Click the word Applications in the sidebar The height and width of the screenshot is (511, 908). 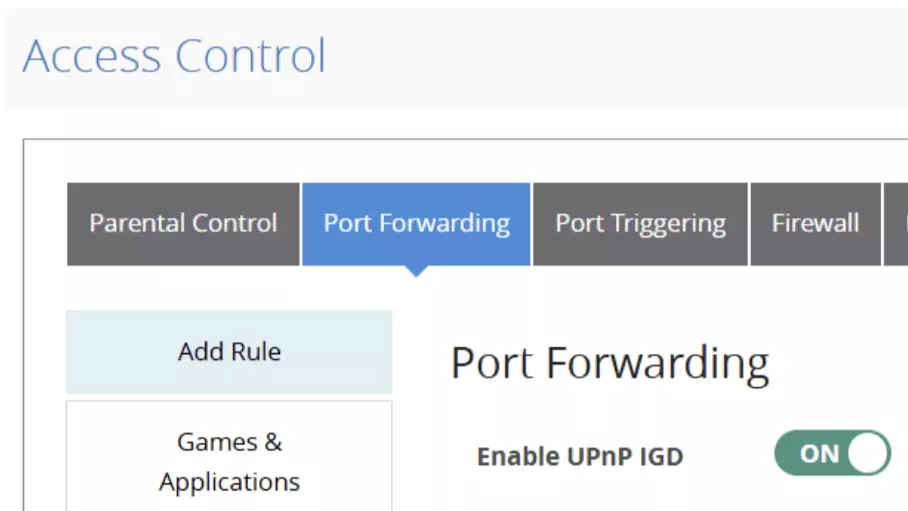click(229, 482)
